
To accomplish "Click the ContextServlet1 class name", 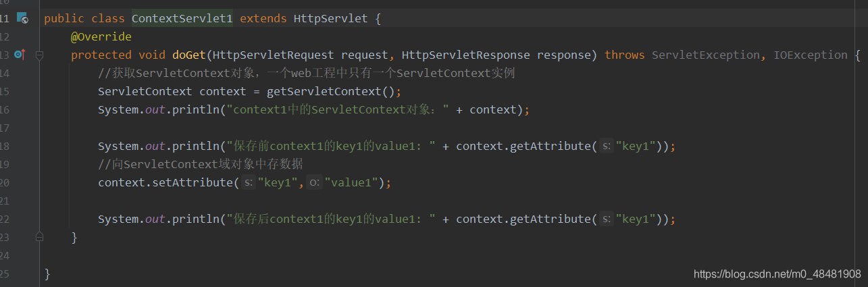I will point(182,18).
